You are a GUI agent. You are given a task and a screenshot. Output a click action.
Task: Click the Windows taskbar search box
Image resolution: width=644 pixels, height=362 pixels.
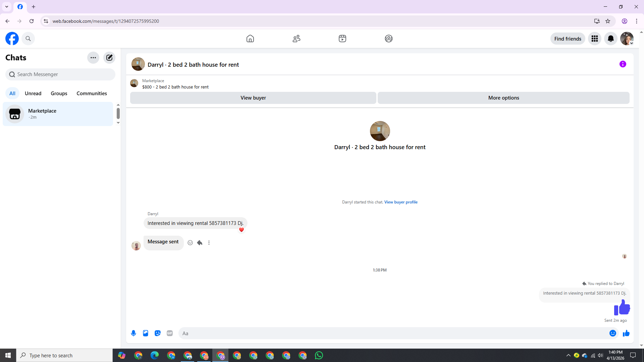[x=64, y=355]
